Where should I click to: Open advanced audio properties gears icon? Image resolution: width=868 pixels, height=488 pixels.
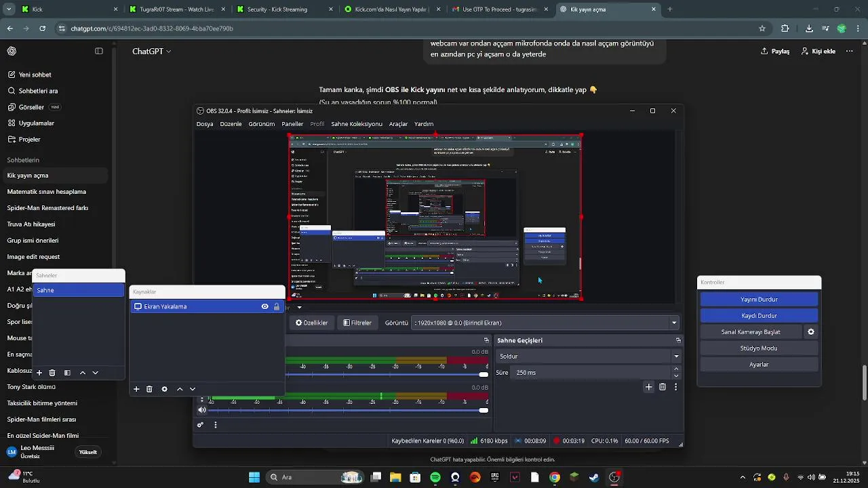click(200, 425)
